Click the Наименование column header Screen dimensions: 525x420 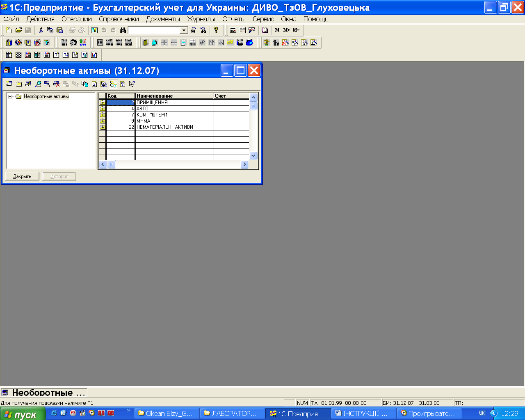tap(174, 96)
